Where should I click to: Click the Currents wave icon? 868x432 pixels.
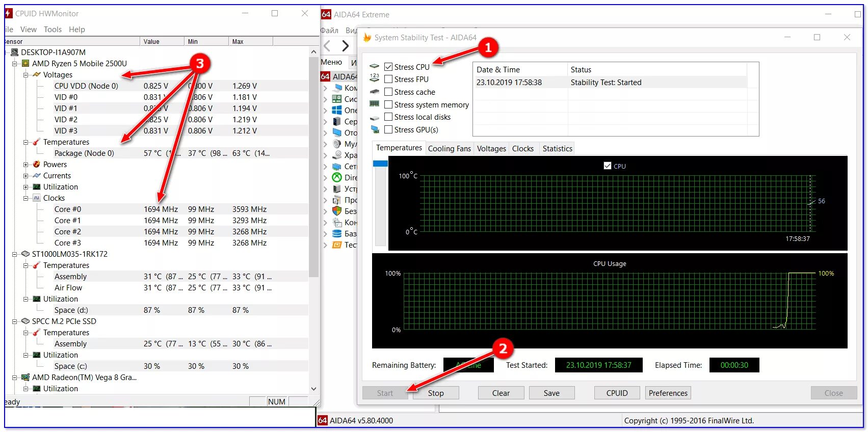pos(37,176)
